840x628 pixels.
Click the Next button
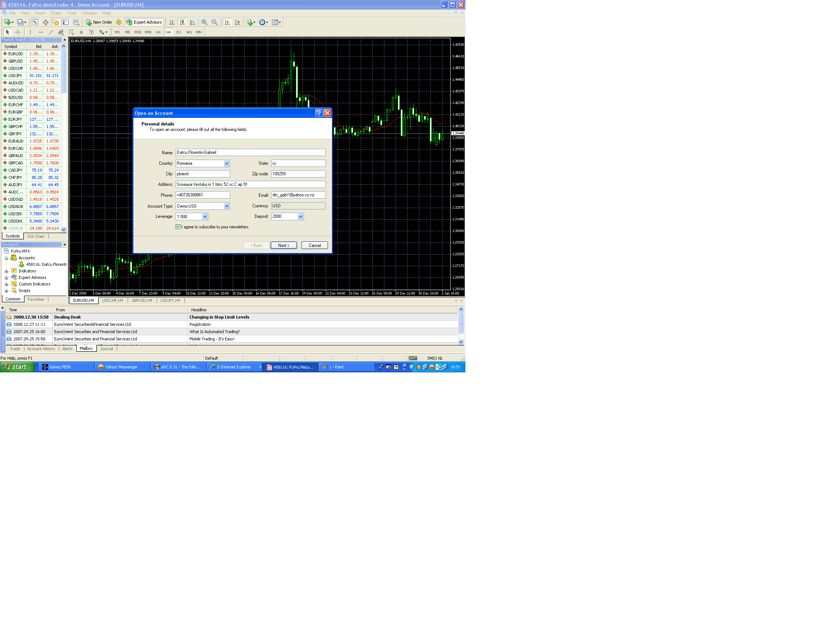pyautogui.click(x=284, y=246)
